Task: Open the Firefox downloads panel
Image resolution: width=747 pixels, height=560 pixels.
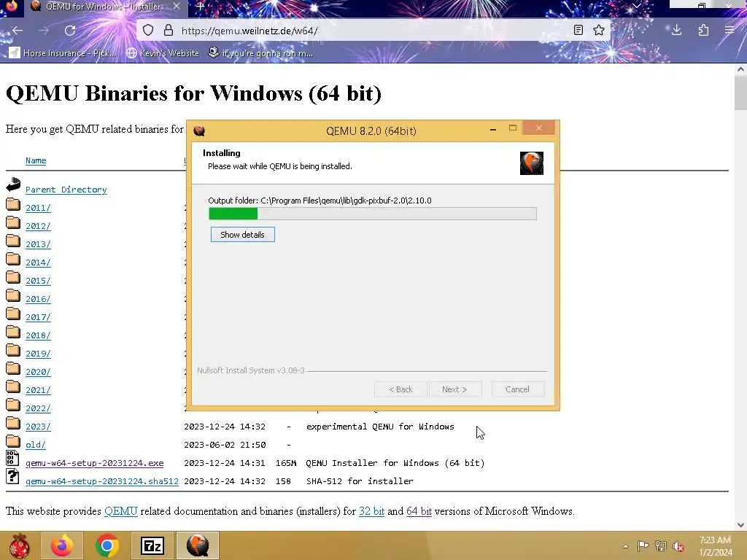Action: pyautogui.click(x=676, y=31)
